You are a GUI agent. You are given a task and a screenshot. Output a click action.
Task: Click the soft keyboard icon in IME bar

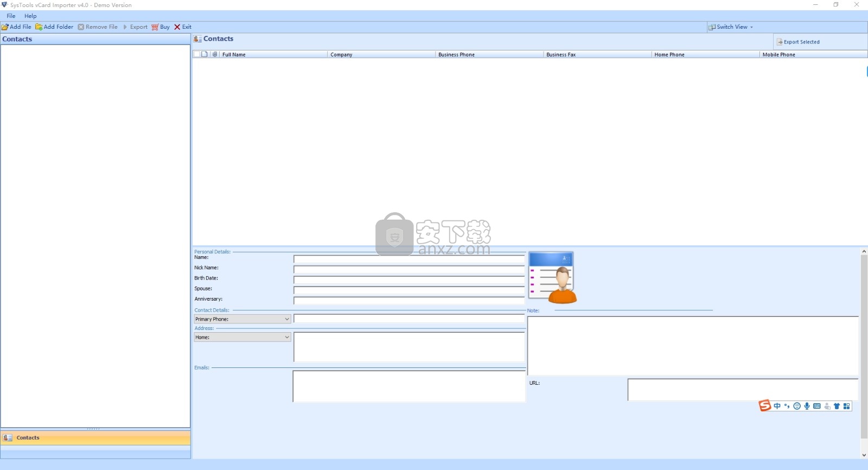pos(817,406)
